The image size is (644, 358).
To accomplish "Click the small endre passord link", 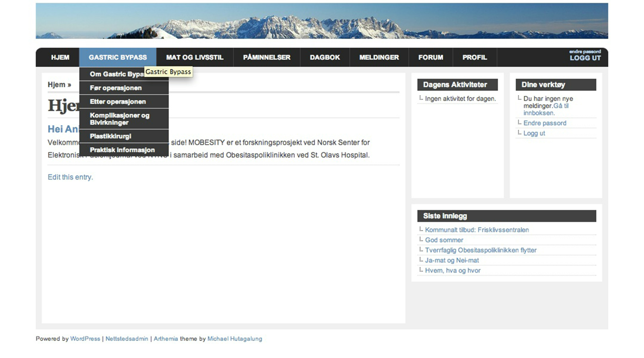I will 585,52.
